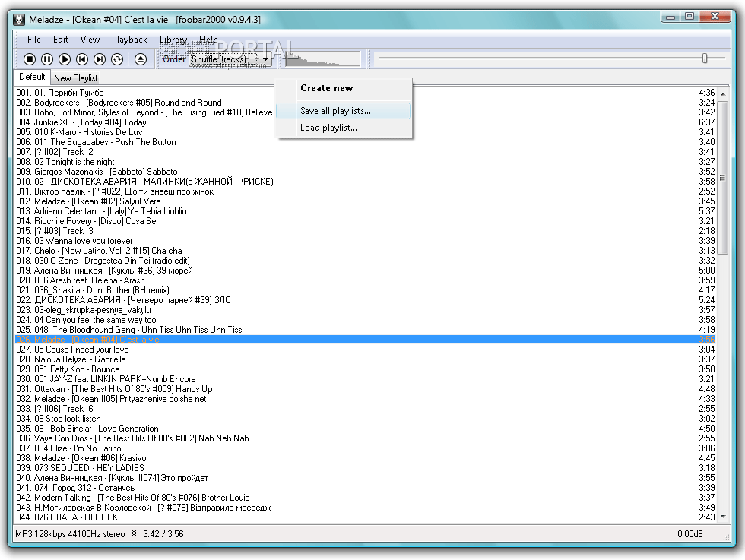Open the View menu
Image resolution: width=745 pixels, height=560 pixels.
(90, 40)
